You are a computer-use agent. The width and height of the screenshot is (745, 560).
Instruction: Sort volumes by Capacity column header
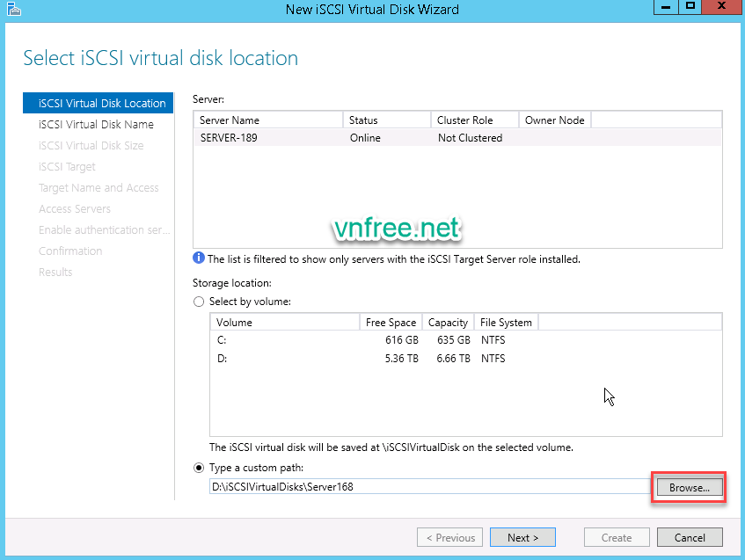point(448,323)
